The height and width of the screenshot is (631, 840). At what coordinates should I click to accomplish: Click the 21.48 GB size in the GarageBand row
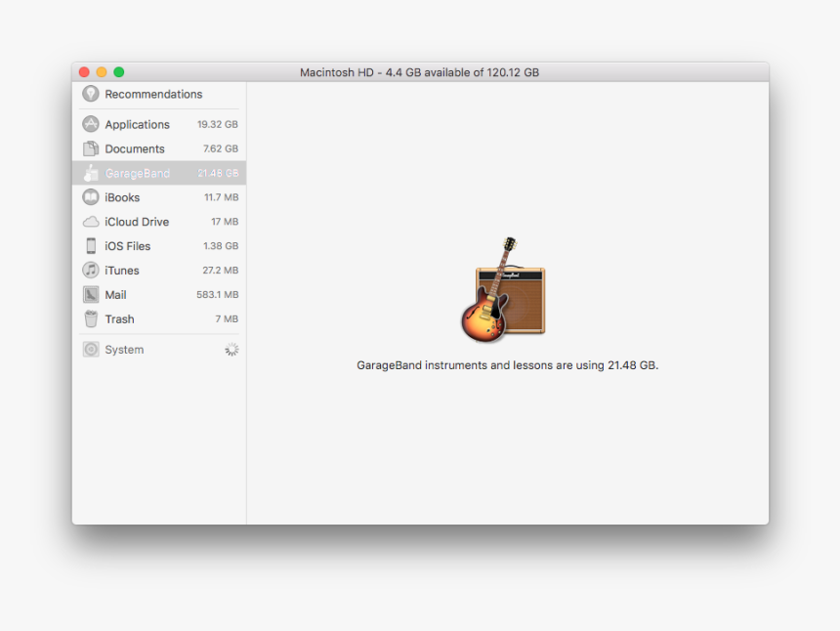[x=218, y=173]
